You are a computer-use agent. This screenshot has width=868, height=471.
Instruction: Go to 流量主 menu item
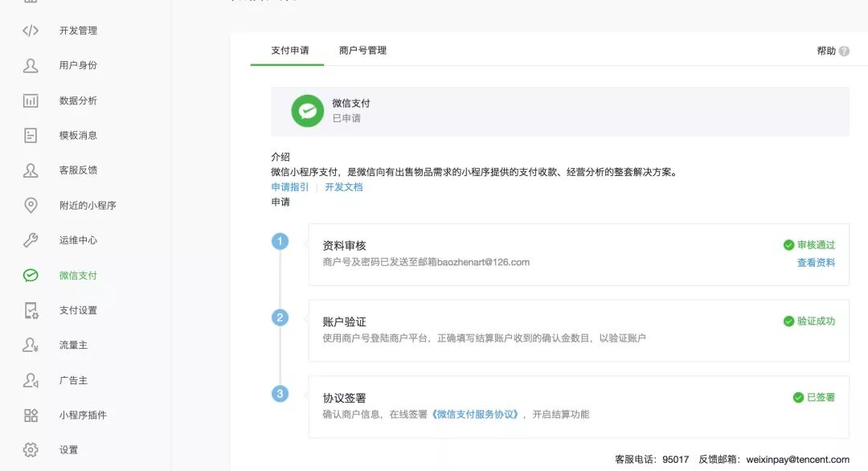pyautogui.click(x=73, y=346)
